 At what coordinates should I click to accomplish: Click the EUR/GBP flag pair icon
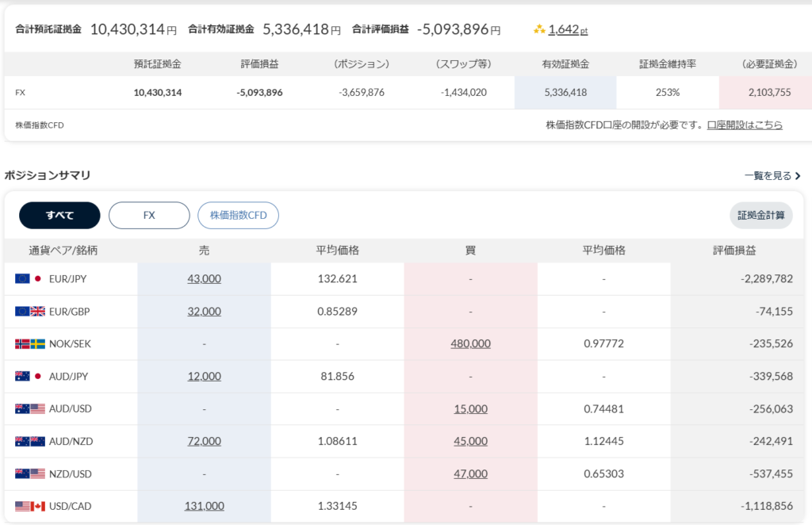click(x=30, y=312)
